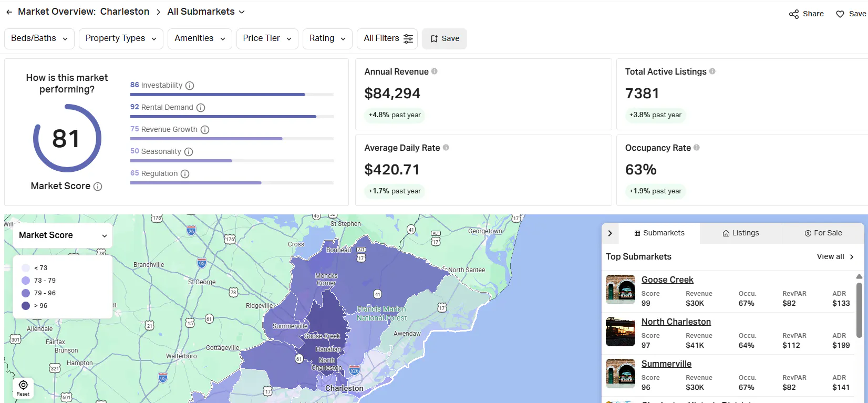Expand the Rating filter dropdown

pyautogui.click(x=327, y=38)
